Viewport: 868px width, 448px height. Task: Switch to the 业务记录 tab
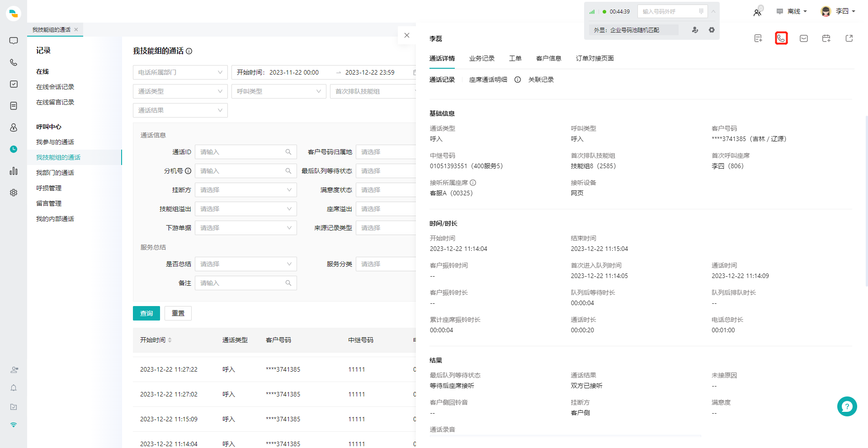point(482,58)
